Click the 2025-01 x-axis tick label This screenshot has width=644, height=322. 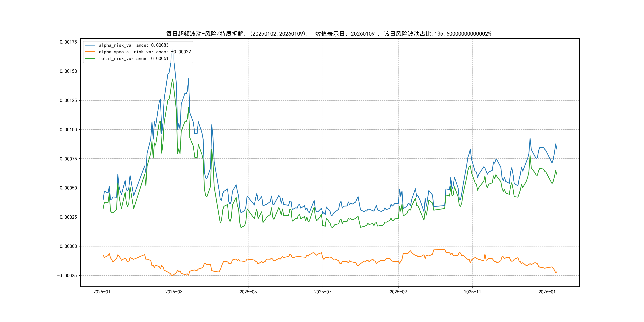click(x=102, y=292)
